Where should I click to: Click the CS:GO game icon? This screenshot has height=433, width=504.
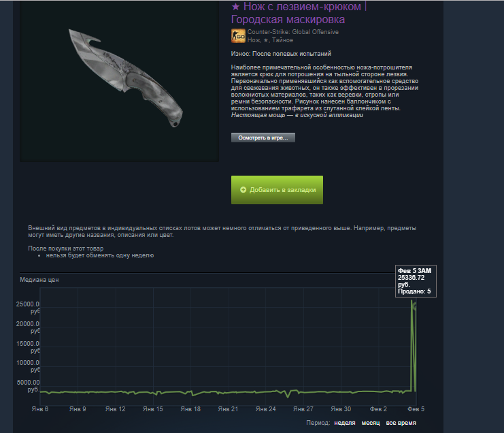(x=238, y=35)
